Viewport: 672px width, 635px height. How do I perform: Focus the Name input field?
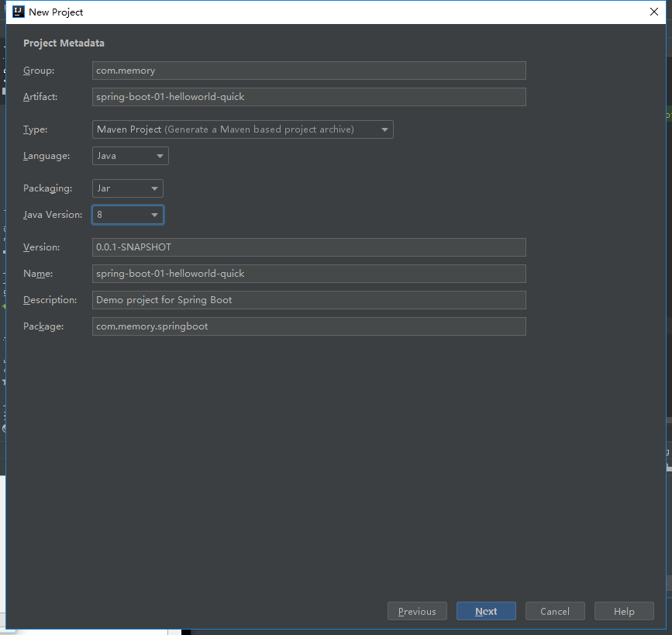(309, 274)
